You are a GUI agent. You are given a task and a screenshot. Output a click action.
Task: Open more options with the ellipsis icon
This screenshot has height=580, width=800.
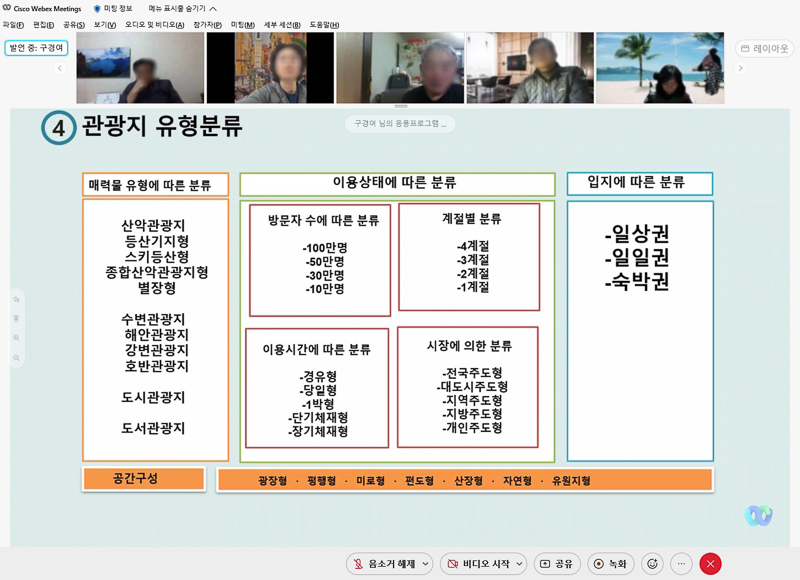point(681,563)
